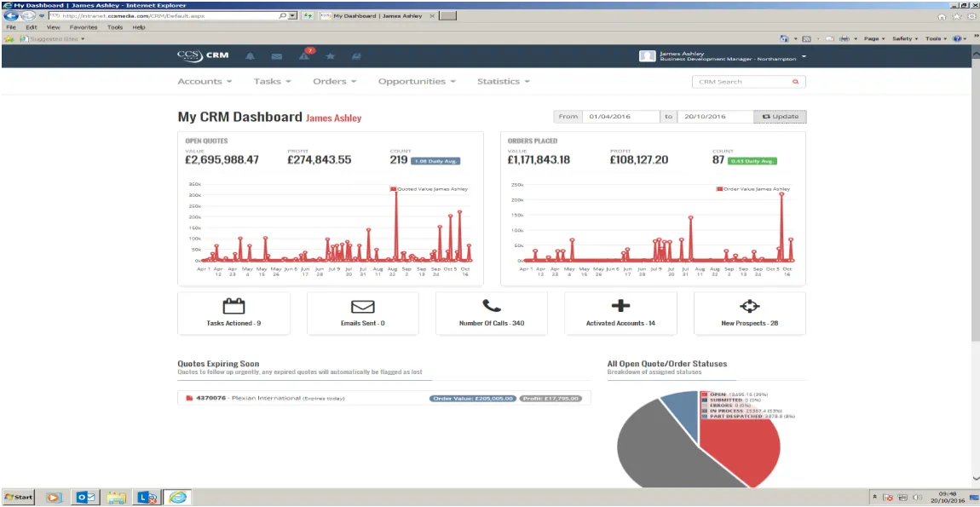The height and width of the screenshot is (507, 980).
Task: Open quote 4370076 Plexian International
Action: coord(270,398)
